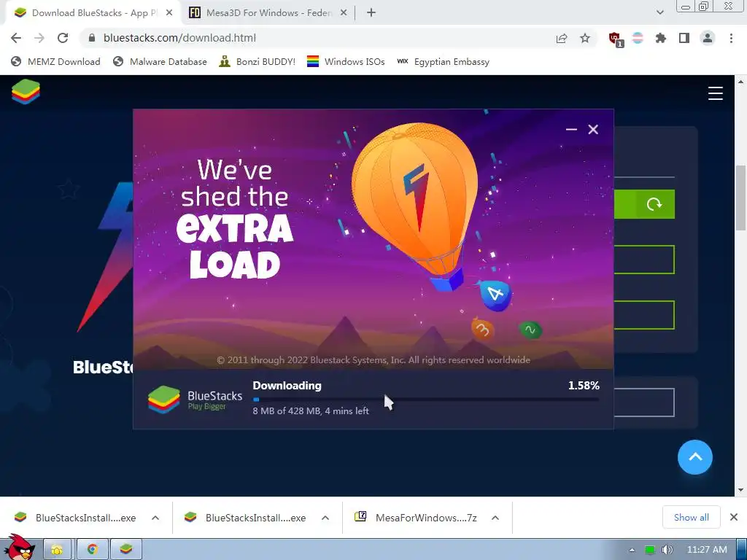Expand first BlueStacksInstall download options
This screenshot has width=747, height=560.
tap(155, 518)
